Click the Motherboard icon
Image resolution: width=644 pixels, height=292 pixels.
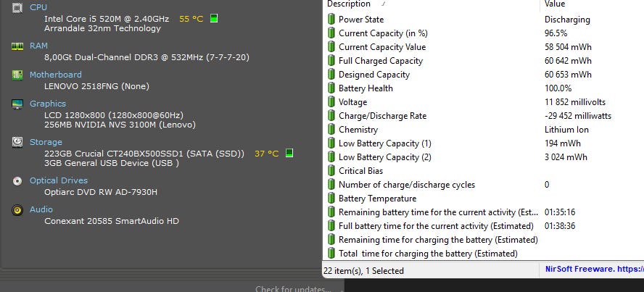pos(17,75)
